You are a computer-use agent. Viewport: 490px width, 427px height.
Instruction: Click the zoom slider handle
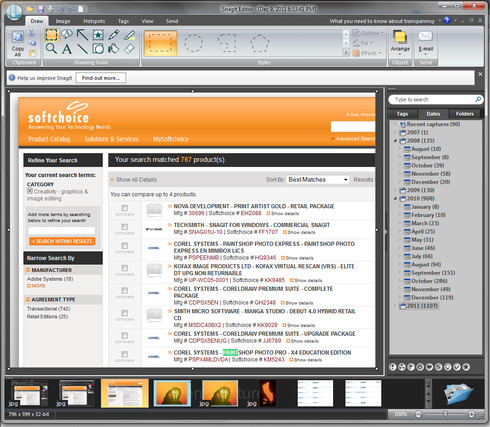[x=445, y=414]
